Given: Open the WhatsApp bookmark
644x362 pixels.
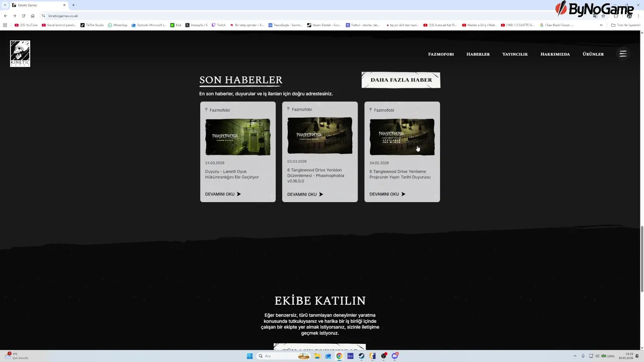Looking at the screenshot, I should (118, 25).
